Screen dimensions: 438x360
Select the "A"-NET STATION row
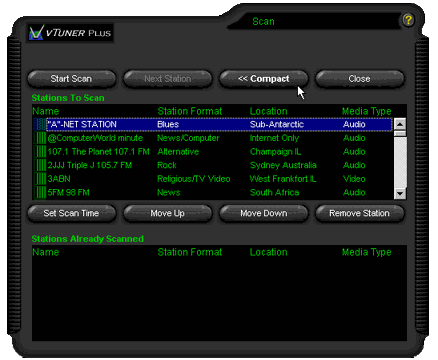coord(213,124)
